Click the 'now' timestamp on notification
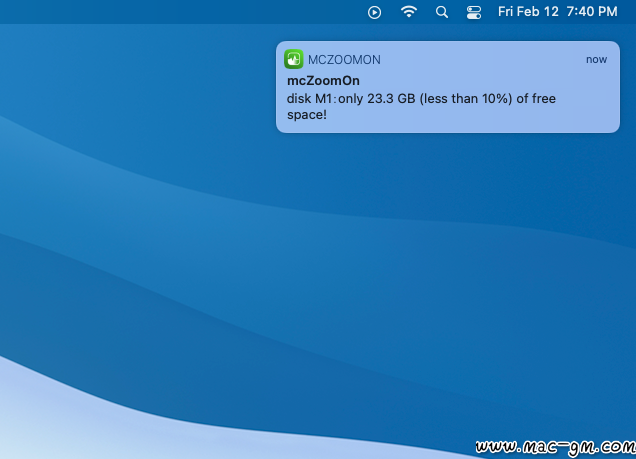 (x=596, y=60)
